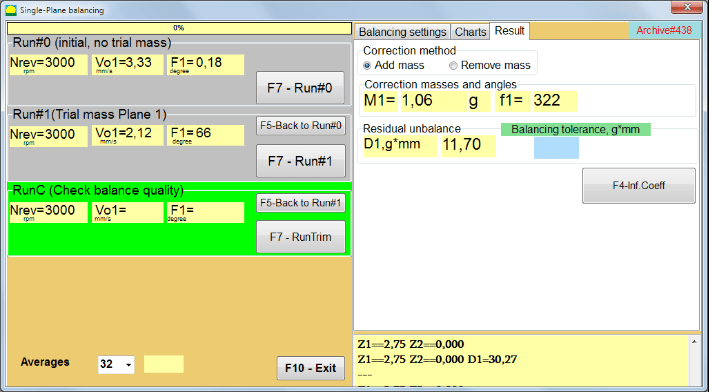Click the log line ending D1=30,27

pyautogui.click(x=437, y=359)
